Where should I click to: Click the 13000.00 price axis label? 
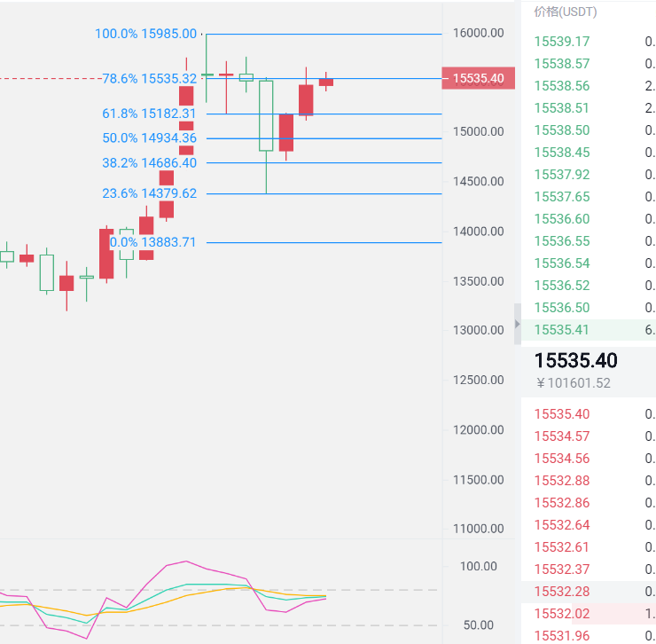click(478, 330)
